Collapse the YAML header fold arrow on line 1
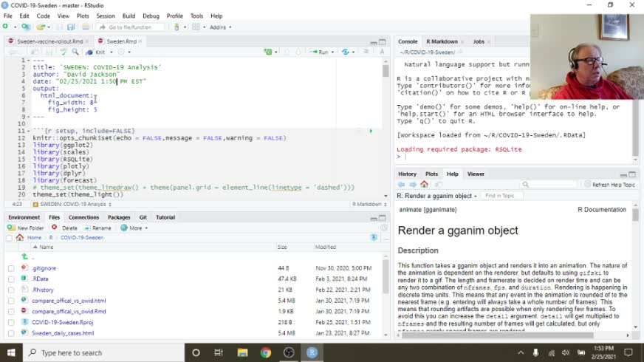Screen dimensions: 644x362 28,60
